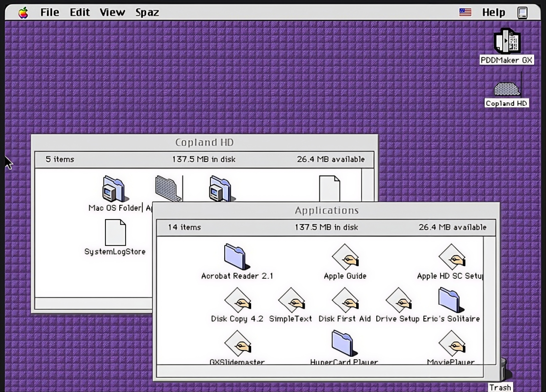Click the Mac OS Folder name label
The height and width of the screenshot is (392, 546).
115,208
